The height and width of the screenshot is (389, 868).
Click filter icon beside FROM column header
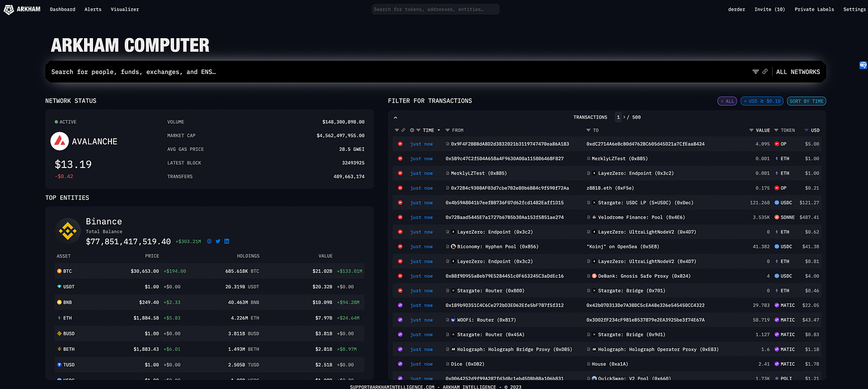pyautogui.click(x=448, y=130)
